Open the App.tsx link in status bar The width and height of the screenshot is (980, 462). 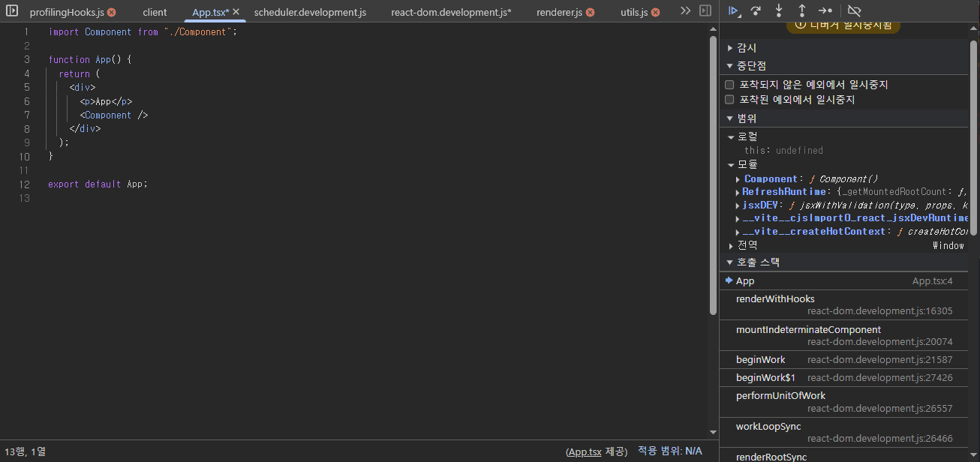point(585,451)
